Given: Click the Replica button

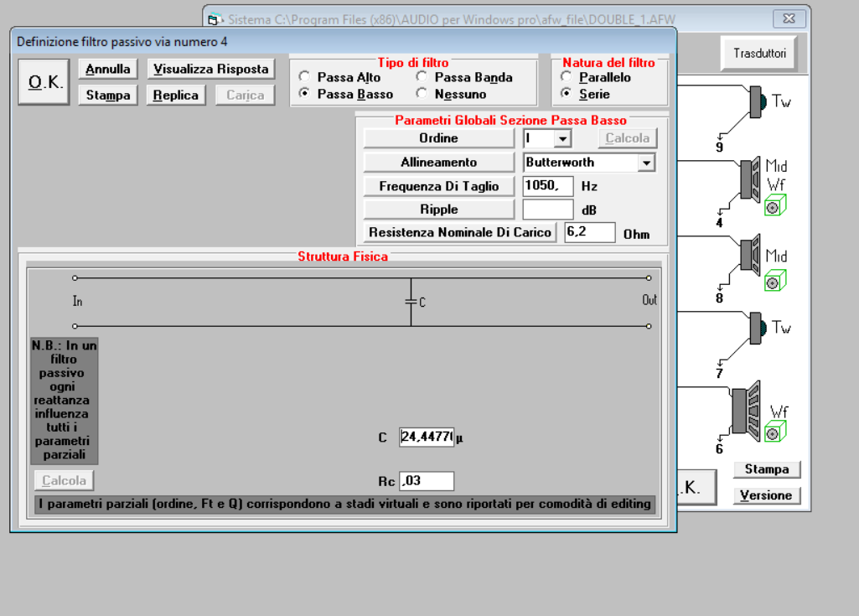Looking at the screenshot, I should tap(176, 96).
